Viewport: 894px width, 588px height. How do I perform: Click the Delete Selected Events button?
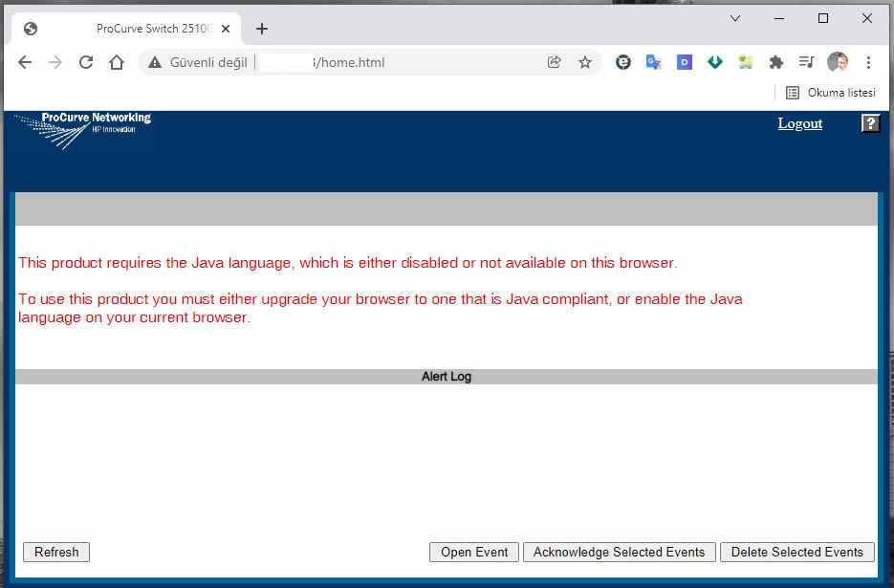pos(796,552)
